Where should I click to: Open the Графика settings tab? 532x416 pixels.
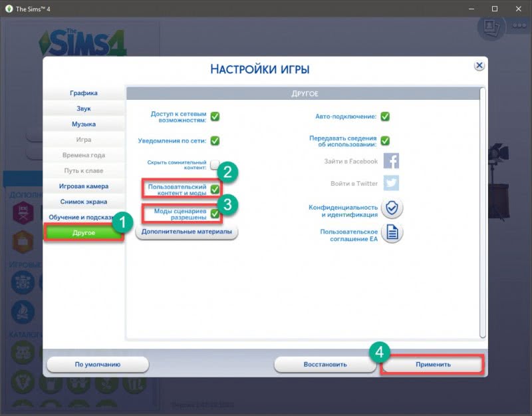(x=84, y=93)
